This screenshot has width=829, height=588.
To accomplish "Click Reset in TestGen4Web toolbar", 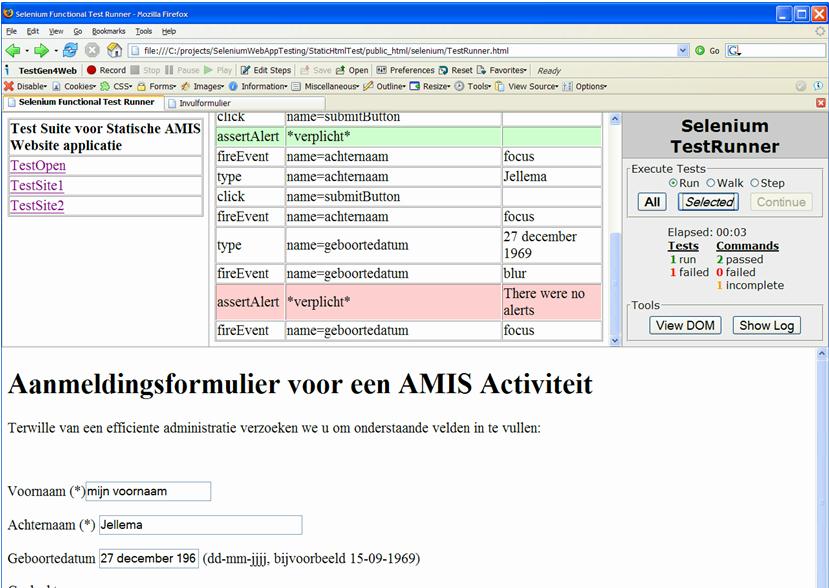I will pyautogui.click(x=456, y=70).
